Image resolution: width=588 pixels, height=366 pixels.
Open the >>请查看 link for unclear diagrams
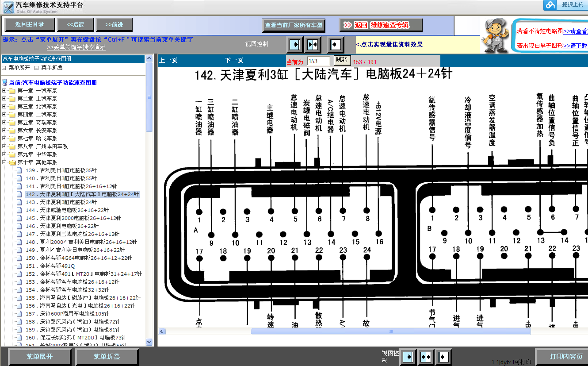click(x=576, y=31)
